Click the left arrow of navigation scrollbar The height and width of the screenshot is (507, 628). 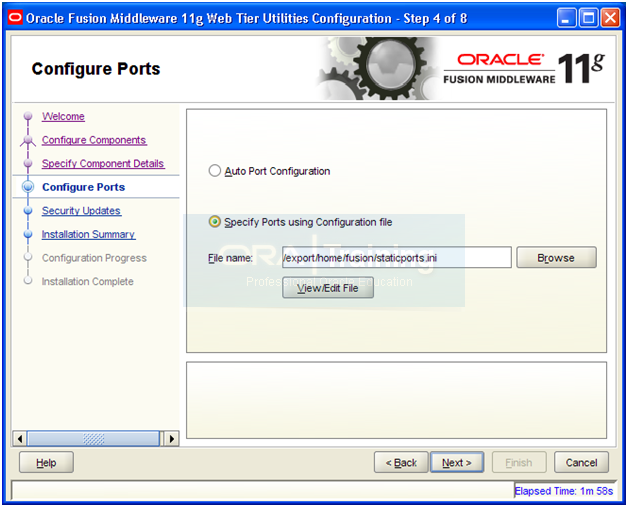click(x=20, y=439)
